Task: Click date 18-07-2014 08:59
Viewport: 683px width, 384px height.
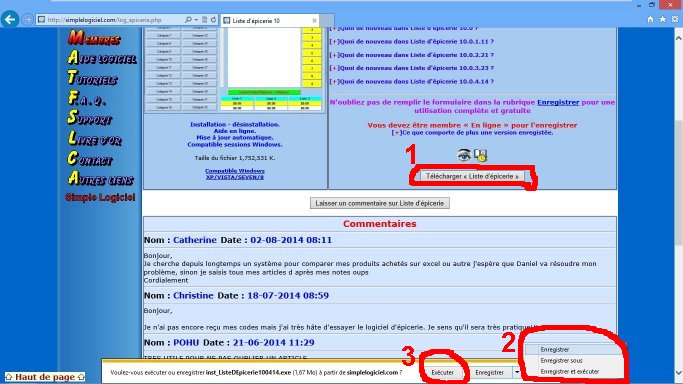Action: coord(288,296)
